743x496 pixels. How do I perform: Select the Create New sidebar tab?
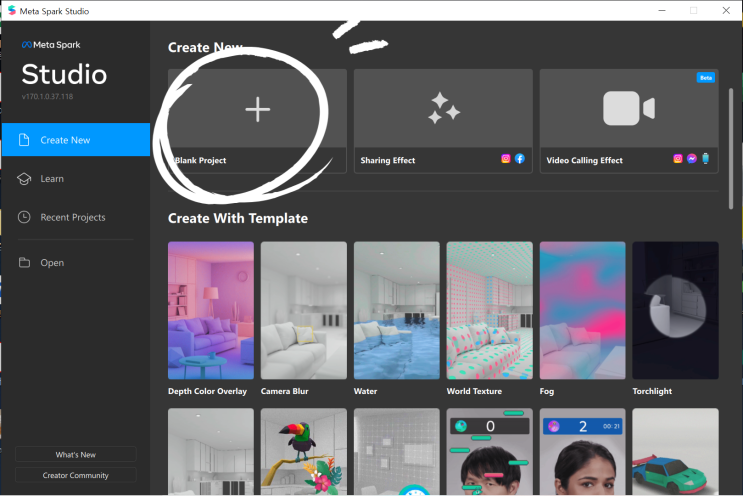click(x=75, y=140)
